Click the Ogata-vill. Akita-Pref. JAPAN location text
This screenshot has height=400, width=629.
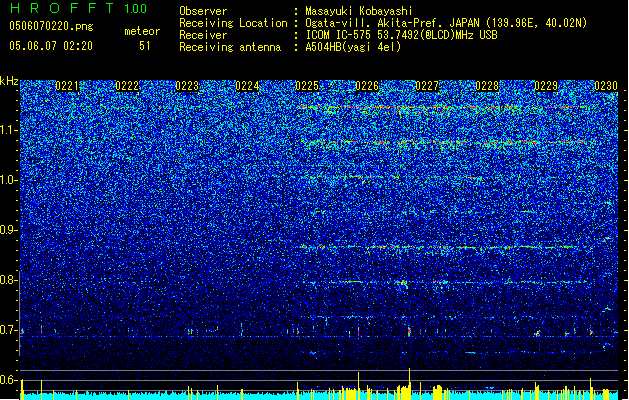[x=446, y=23]
